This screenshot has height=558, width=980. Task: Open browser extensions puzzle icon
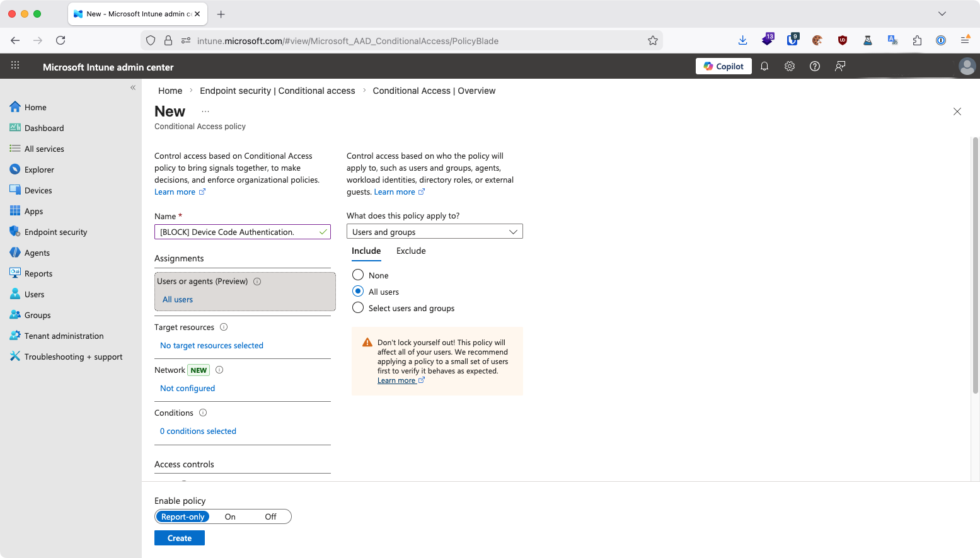917,40
